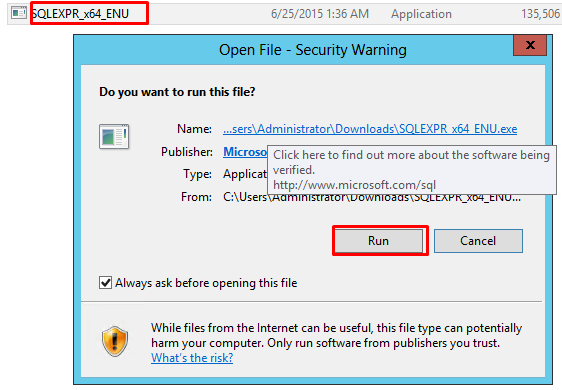
Task: Click the Type value text Applicat
Action: (x=245, y=174)
